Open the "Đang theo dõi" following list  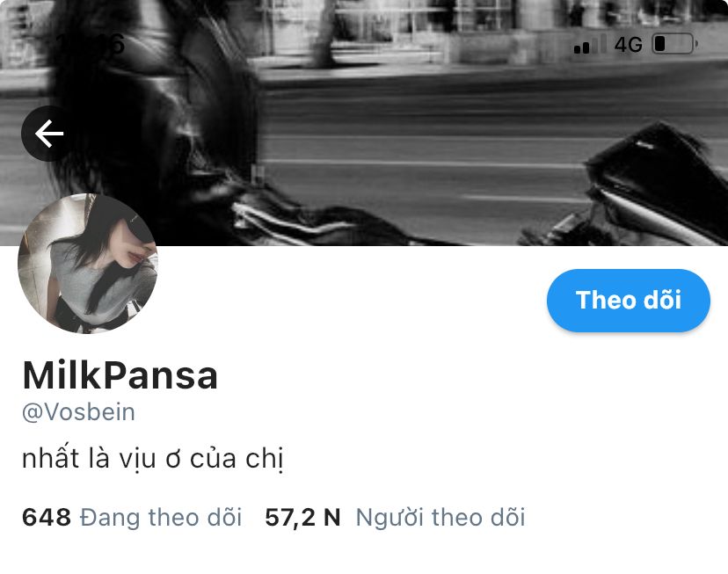coord(161,518)
